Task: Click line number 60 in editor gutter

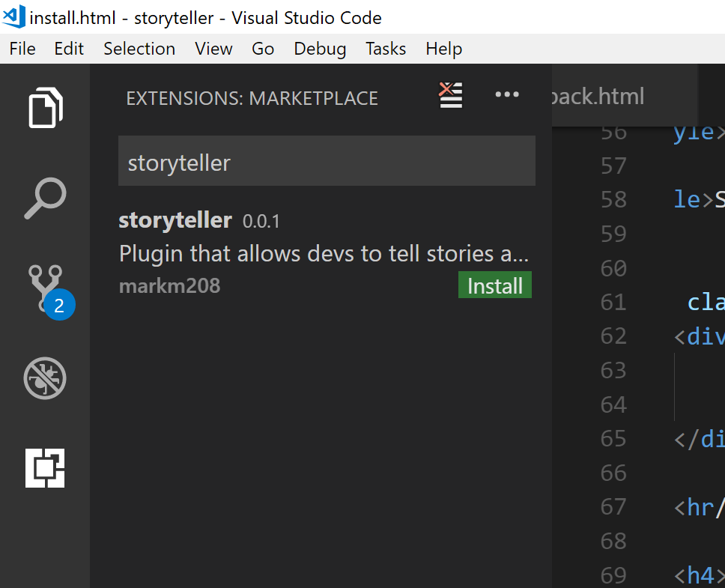Action: tap(613, 268)
